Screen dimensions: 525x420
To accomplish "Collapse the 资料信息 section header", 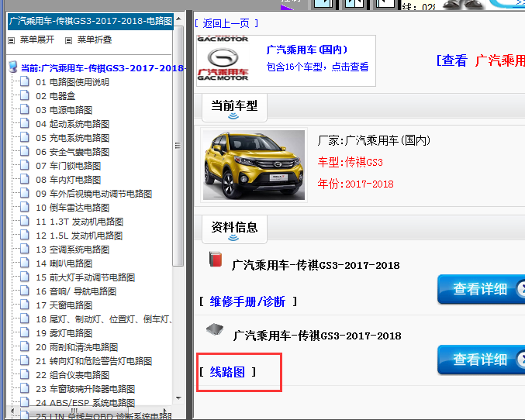I will pyautogui.click(x=234, y=229).
